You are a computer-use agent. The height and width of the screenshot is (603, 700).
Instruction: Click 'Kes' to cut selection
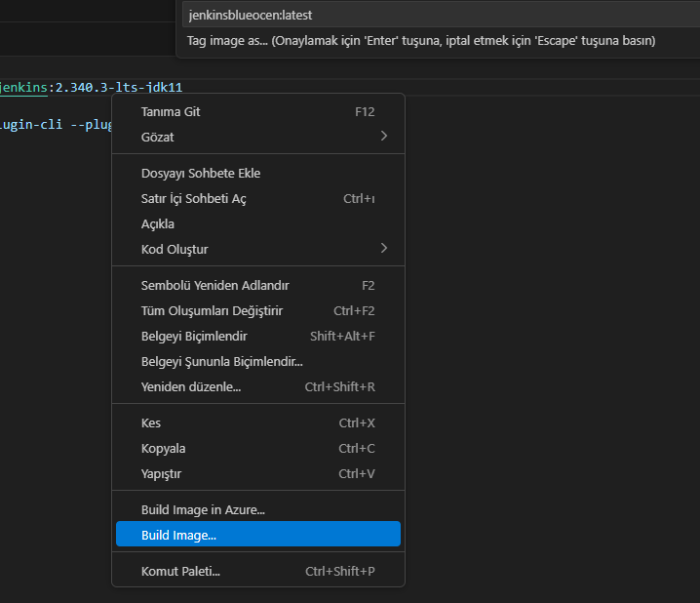click(x=151, y=423)
